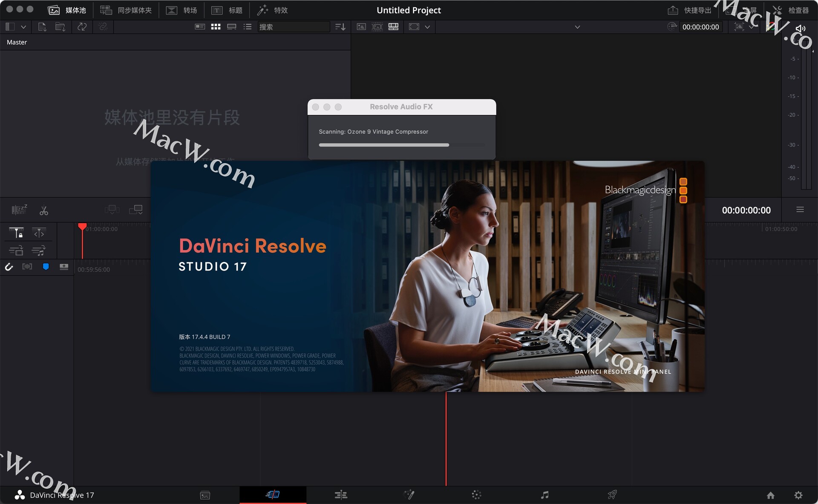
Task: Open the timeline selector dropdown in viewer
Action: pos(577,27)
